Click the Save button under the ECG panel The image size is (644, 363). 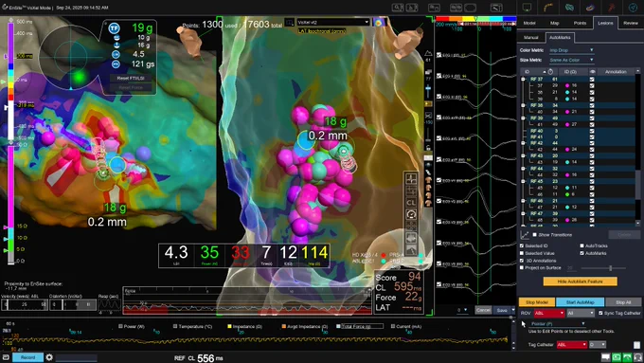click(x=502, y=310)
